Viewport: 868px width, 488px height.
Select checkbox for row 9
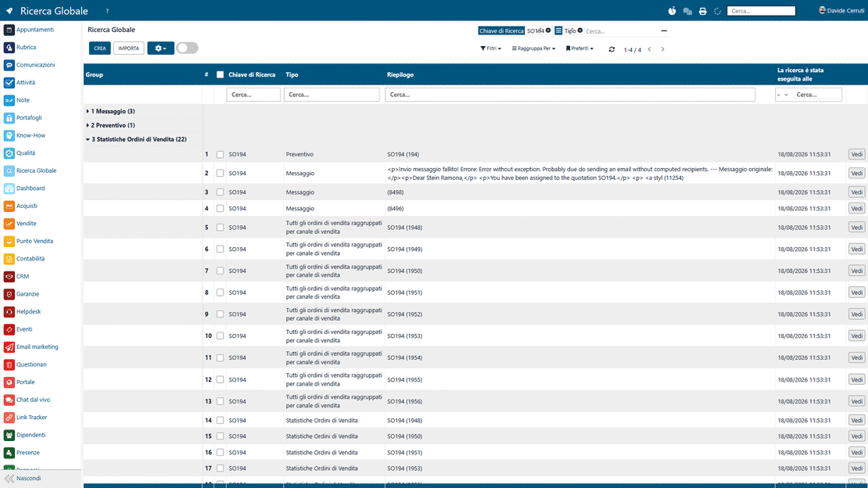[220, 314]
